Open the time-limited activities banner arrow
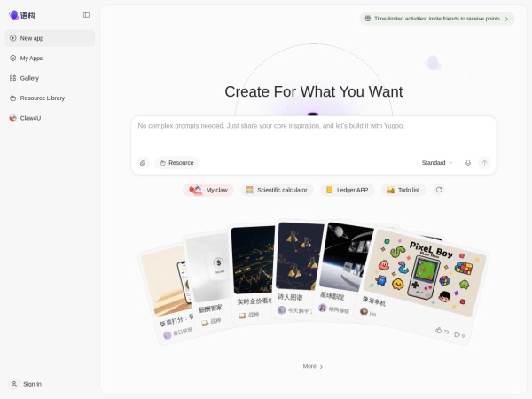The width and height of the screenshot is (532, 399). 506,19
